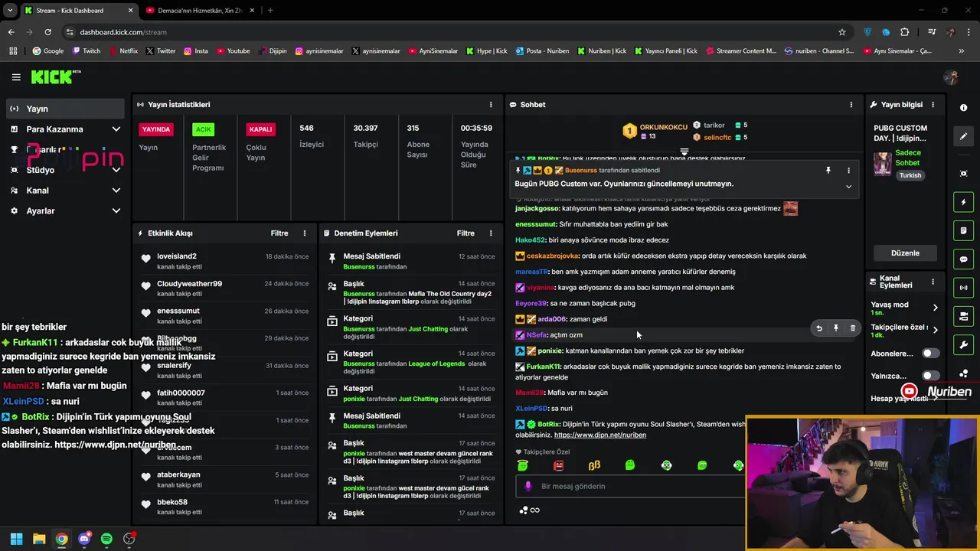Image resolution: width=980 pixels, height=551 pixels.
Task: Open the Denetim Eylemleri Filtre dropdown
Action: (x=465, y=233)
